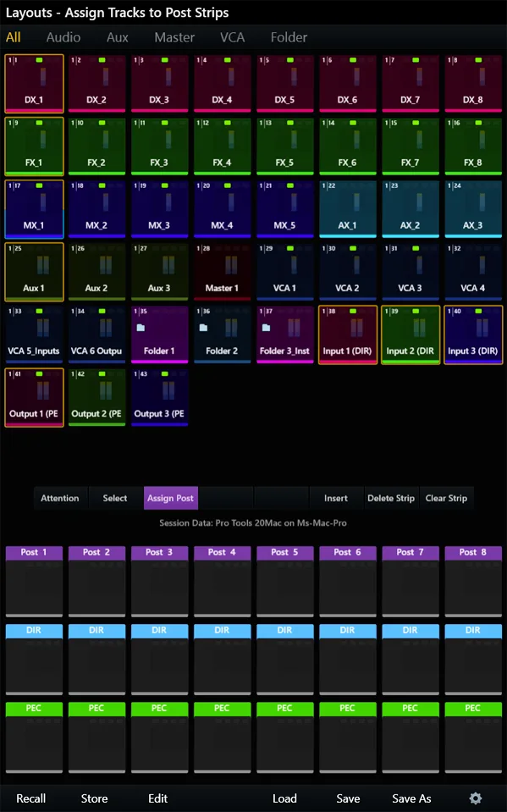
Task: Filter tracks by Folder tab
Action: click(289, 37)
